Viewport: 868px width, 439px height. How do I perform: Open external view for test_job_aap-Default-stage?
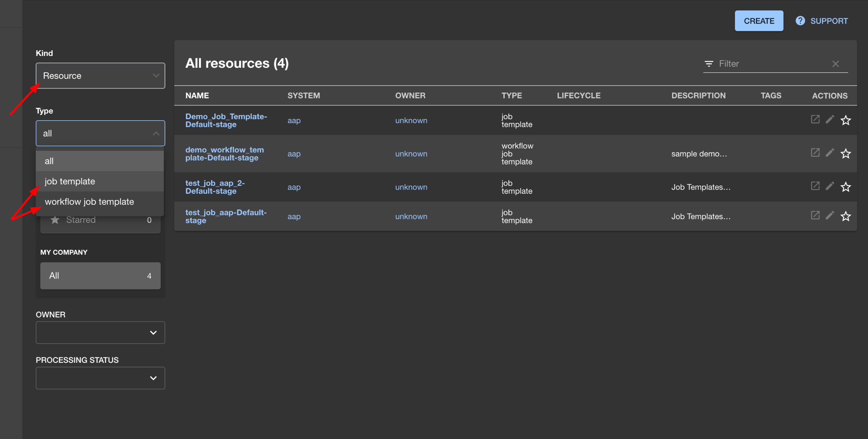[815, 216]
